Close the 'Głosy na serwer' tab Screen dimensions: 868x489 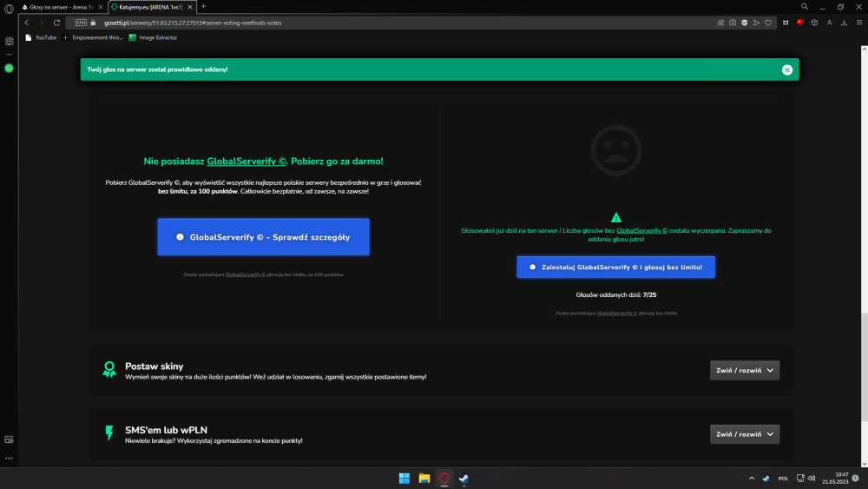tap(100, 7)
